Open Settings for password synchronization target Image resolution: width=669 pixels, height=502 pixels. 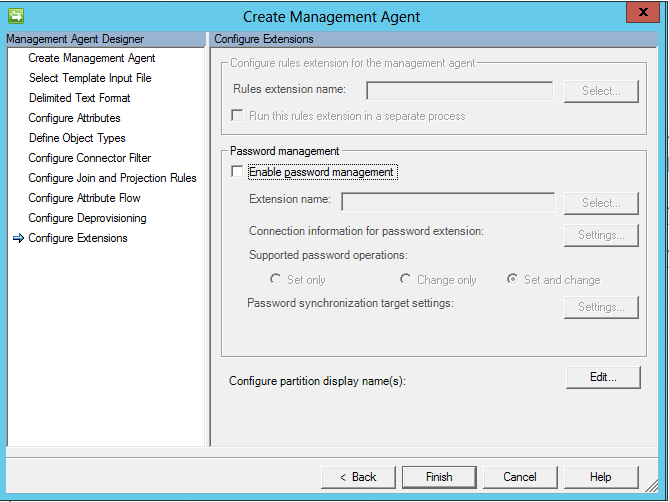pos(601,307)
